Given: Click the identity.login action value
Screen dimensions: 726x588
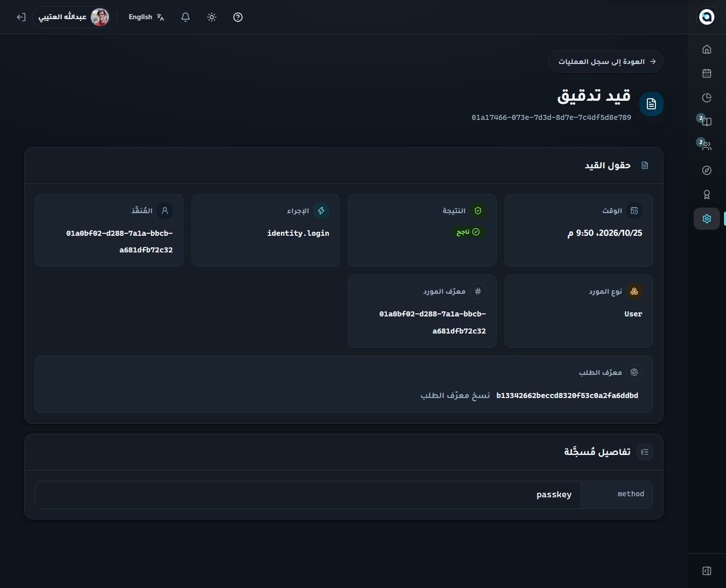Looking at the screenshot, I should pyautogui.click(x=298, y=233).
